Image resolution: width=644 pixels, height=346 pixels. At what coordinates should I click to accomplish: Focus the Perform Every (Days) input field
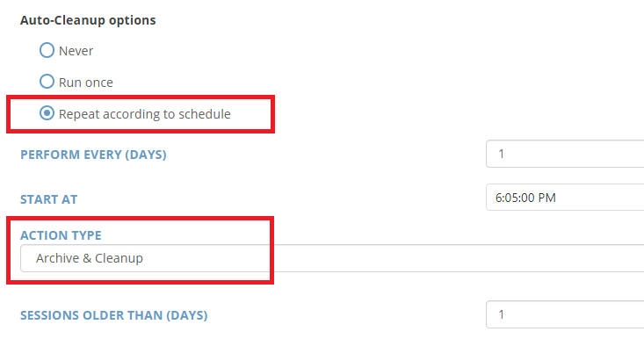[565, 154]
